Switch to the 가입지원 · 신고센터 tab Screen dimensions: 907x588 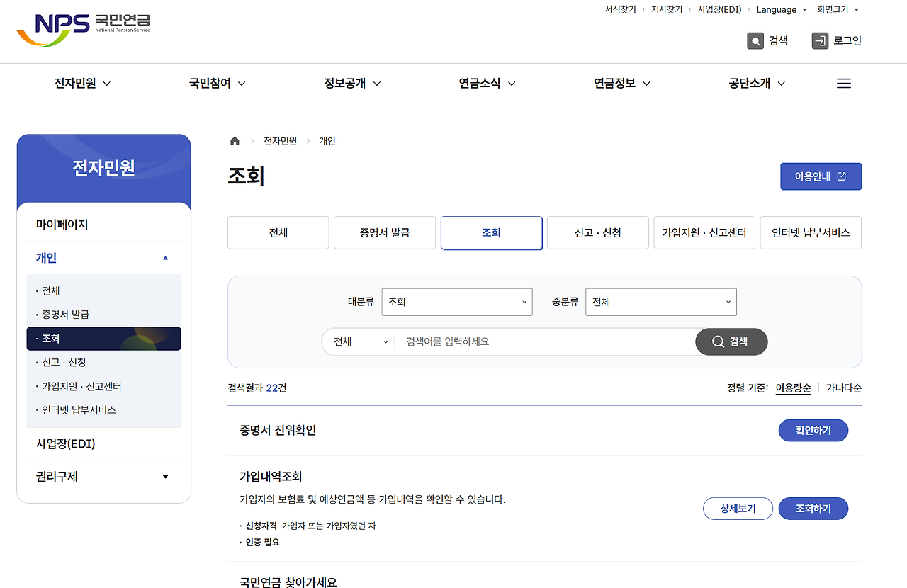704,232
